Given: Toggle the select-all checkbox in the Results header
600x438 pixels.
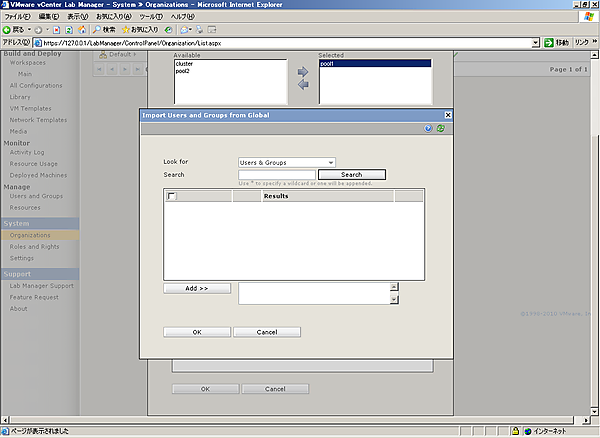Looking at the screenshot, I should tap(172, 197).
